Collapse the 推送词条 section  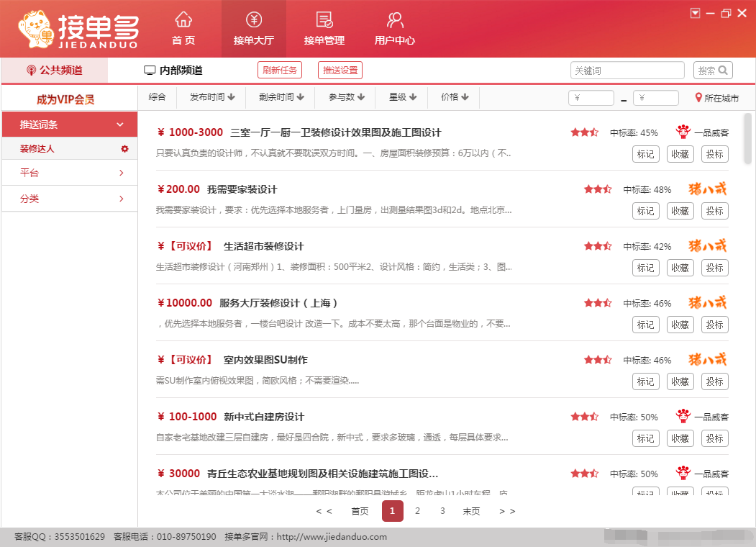[x=120, y=125]
